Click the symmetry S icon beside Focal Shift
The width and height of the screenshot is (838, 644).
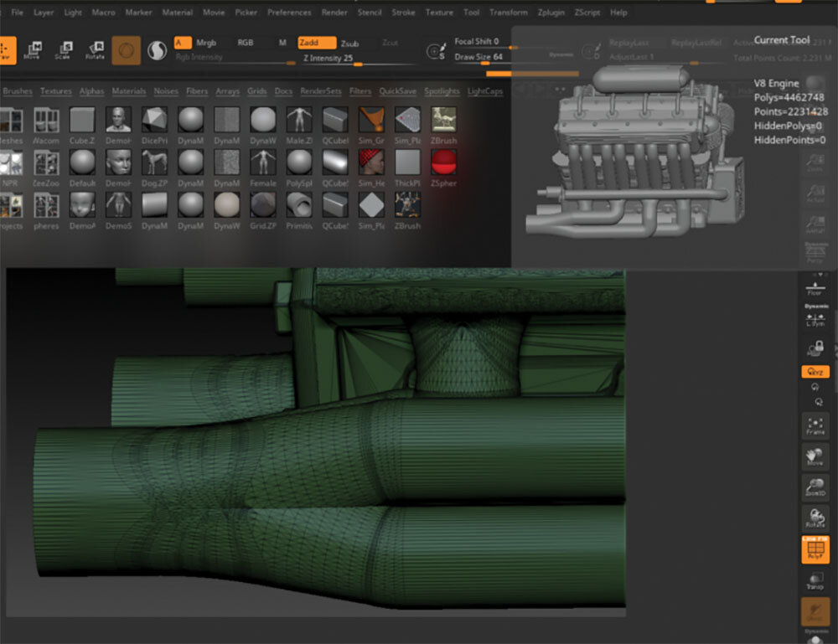[436, 51]
